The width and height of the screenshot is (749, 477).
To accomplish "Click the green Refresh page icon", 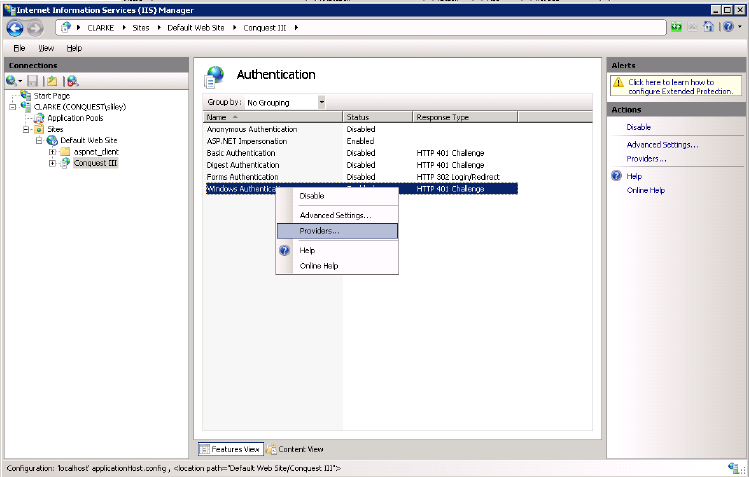I will pos(676,27).
